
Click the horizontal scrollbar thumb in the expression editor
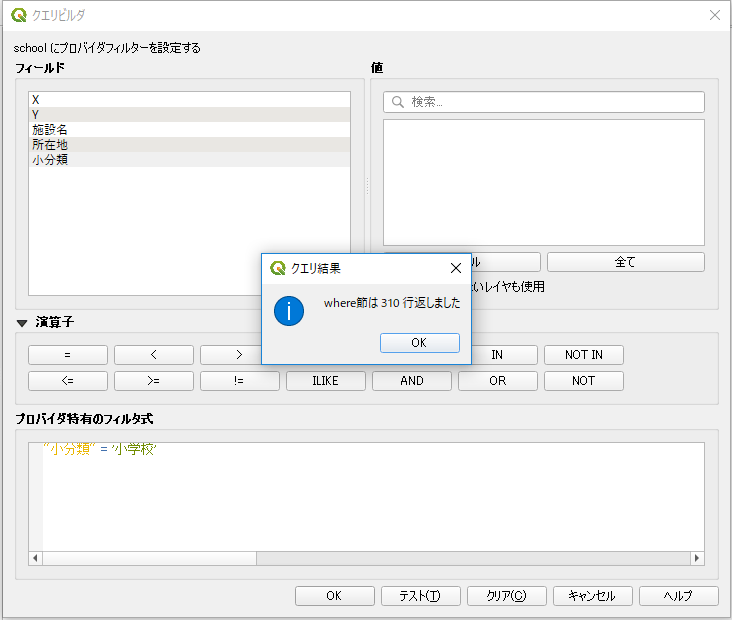[x=149, y=558]
